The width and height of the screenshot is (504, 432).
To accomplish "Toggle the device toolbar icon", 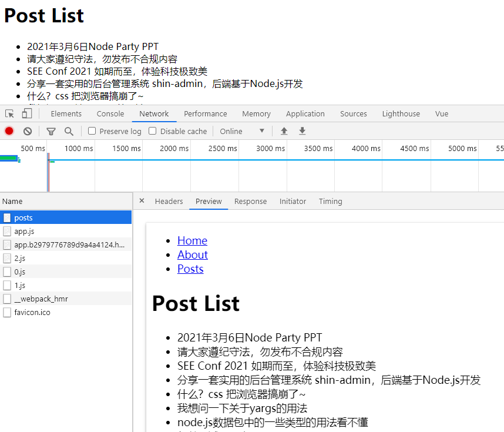I will click(x=26, y=113).
